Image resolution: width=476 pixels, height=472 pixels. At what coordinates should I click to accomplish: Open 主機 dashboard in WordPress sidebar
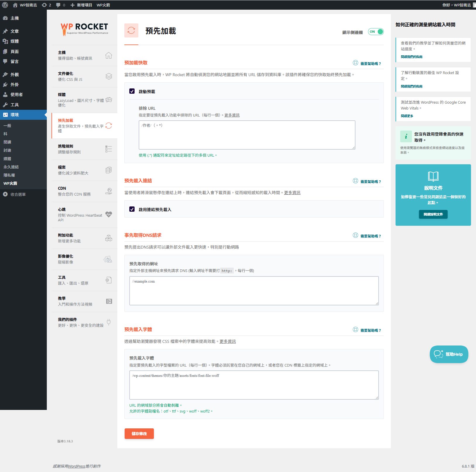[23, 18]
